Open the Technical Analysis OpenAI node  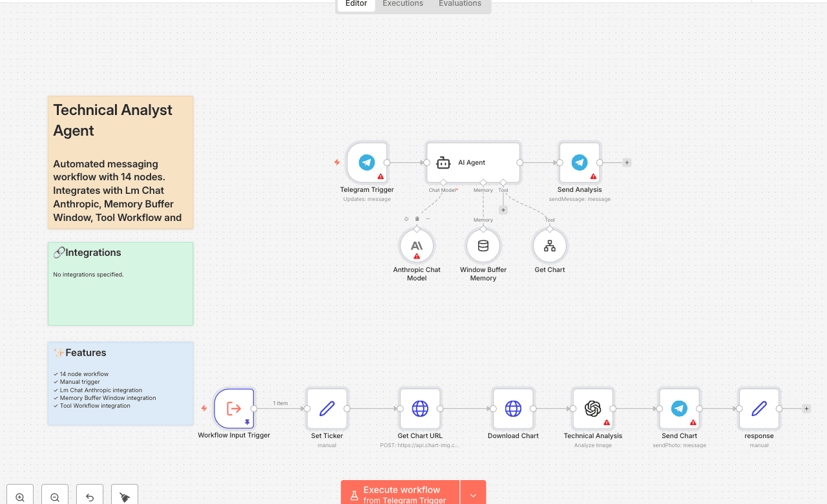(592, 408)
